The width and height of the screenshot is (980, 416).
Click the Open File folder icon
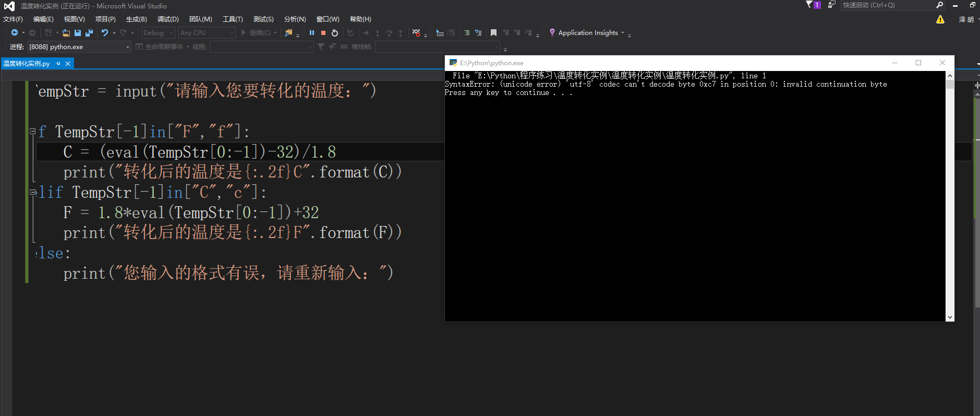click(66, 33)
